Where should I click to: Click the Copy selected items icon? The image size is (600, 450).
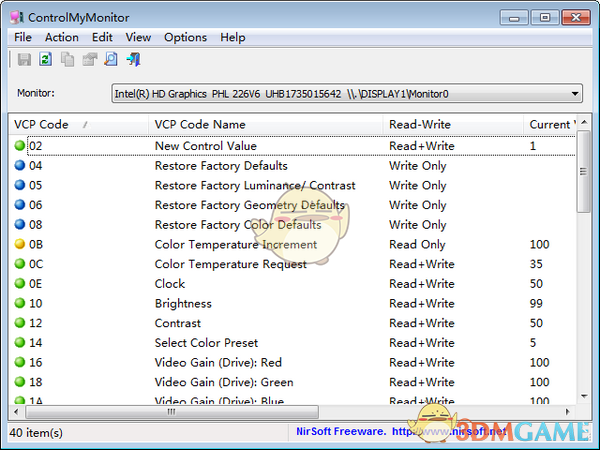point(67,60)
